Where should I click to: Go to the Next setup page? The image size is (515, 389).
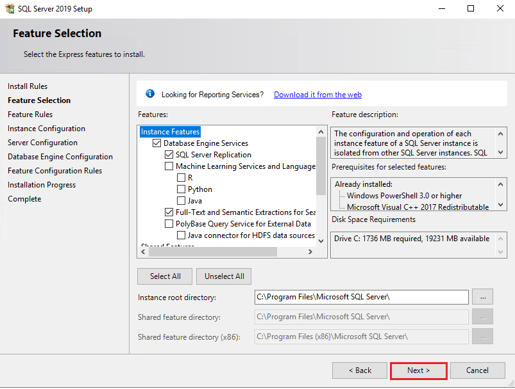tap(419, 371)
